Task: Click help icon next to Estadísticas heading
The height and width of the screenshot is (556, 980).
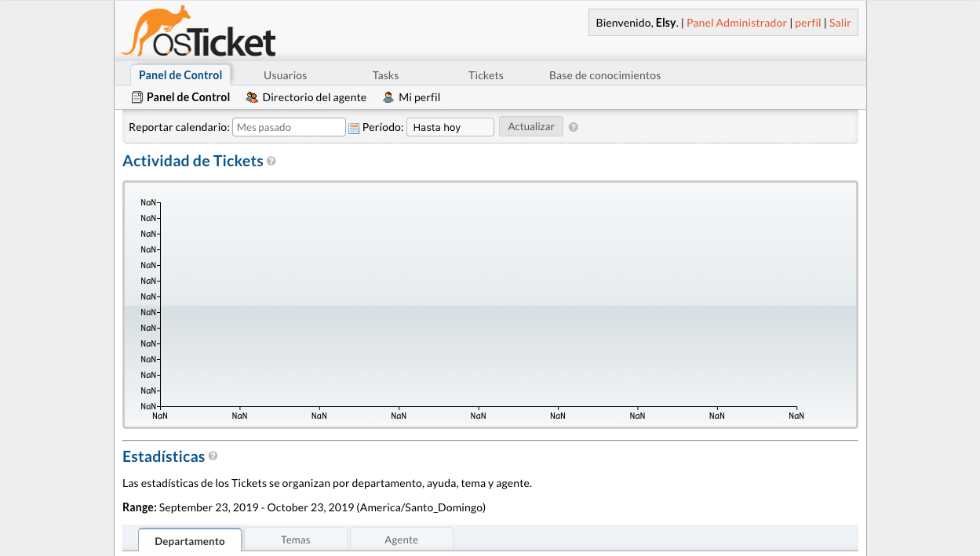Action: pyautogui.click(x=213, y=456)
